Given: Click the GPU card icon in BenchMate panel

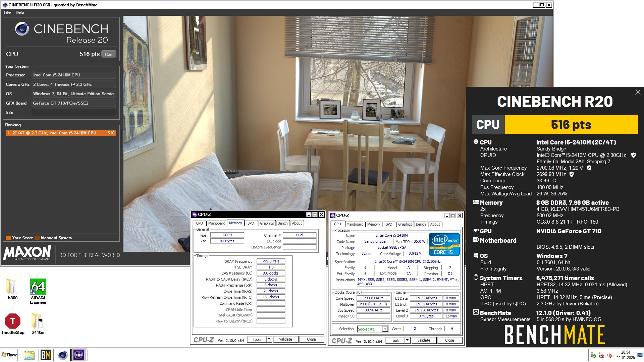Looking at the screenshot, I should pos(476,231).
